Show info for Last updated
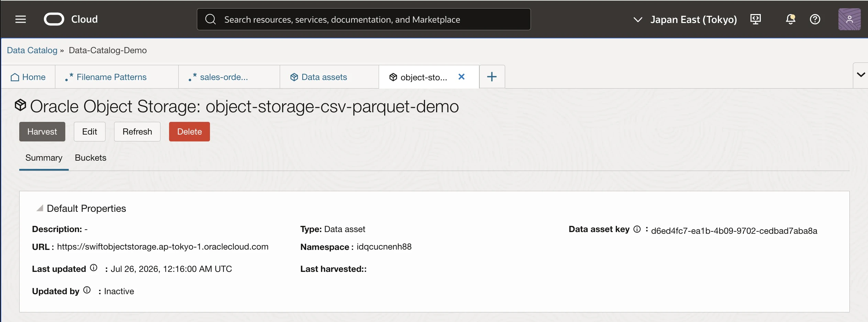868x322 pixels. (x=93, y=268)
